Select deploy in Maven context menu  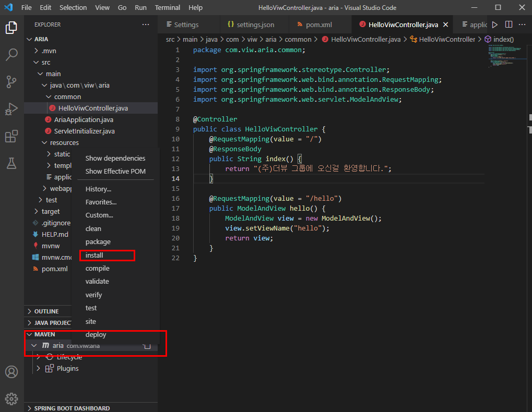point(96,334)
